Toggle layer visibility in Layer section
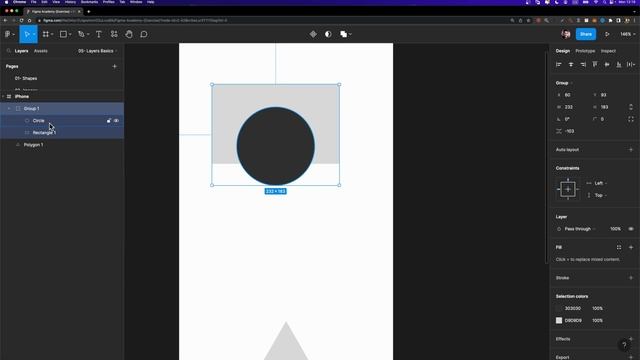 point(631,229)
